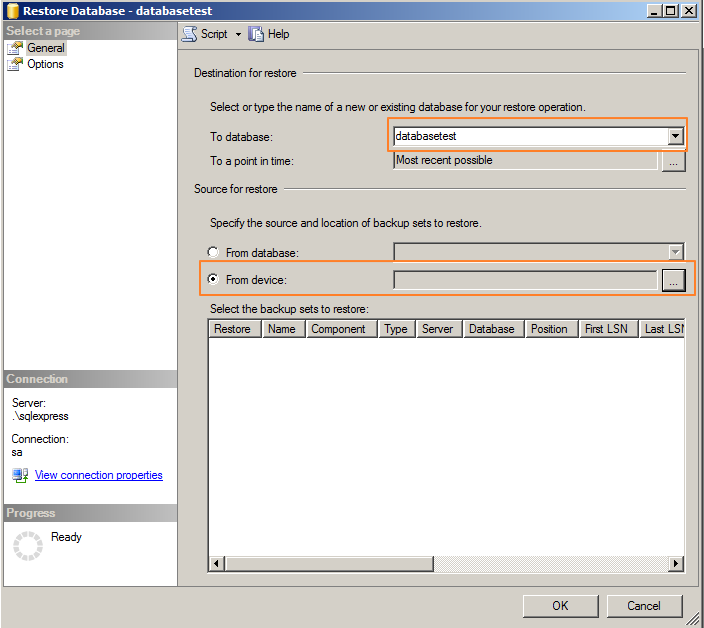Screen dimensions: 704x628
Task: Click the Restore Database title bar icon
Action: pos(12,10)
